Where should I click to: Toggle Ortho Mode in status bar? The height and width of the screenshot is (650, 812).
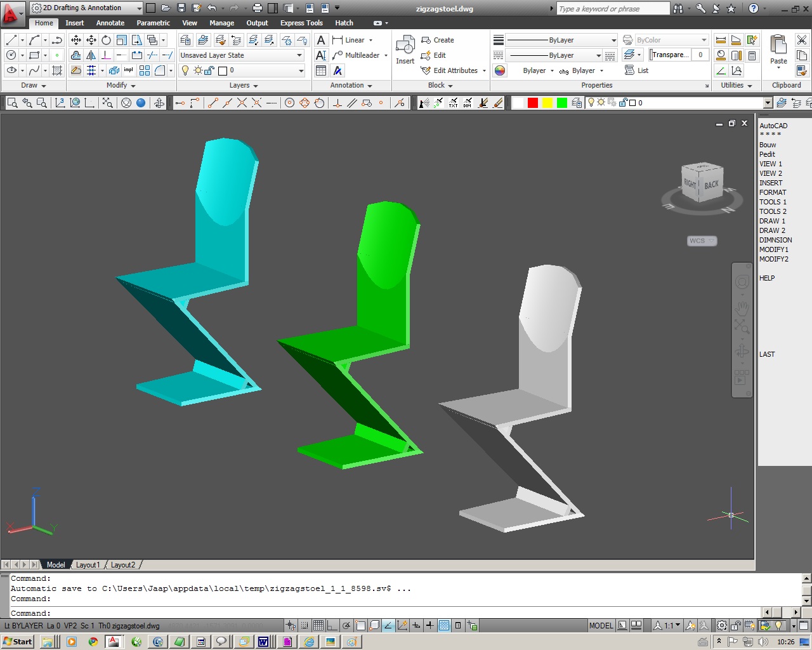click(x=332, y=625)
